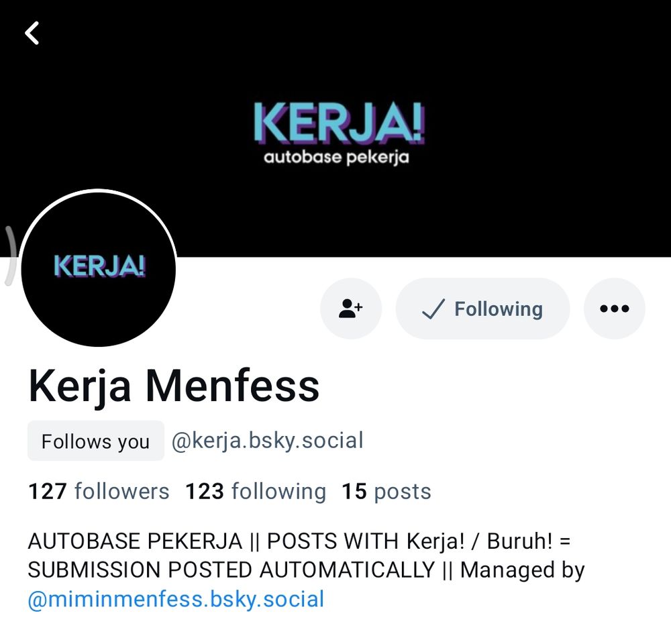Open the three-dots more options menu

pyautogui.click(x=615, y=309)
